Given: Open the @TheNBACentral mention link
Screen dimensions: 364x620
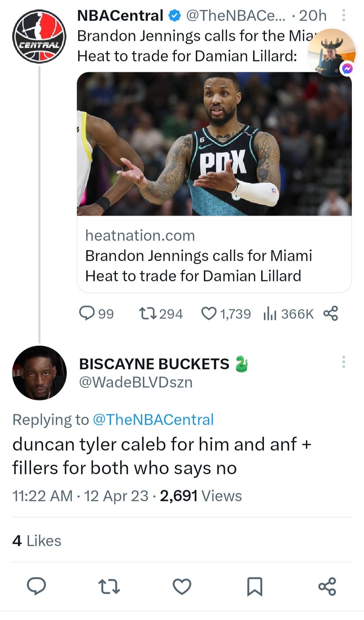Looking at the screenshot, I should click(153, 420).
